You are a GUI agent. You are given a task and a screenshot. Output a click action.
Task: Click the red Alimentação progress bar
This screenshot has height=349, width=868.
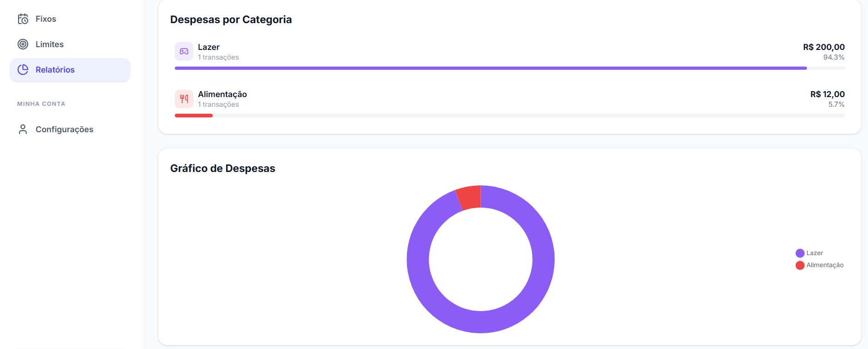(194, 116)
